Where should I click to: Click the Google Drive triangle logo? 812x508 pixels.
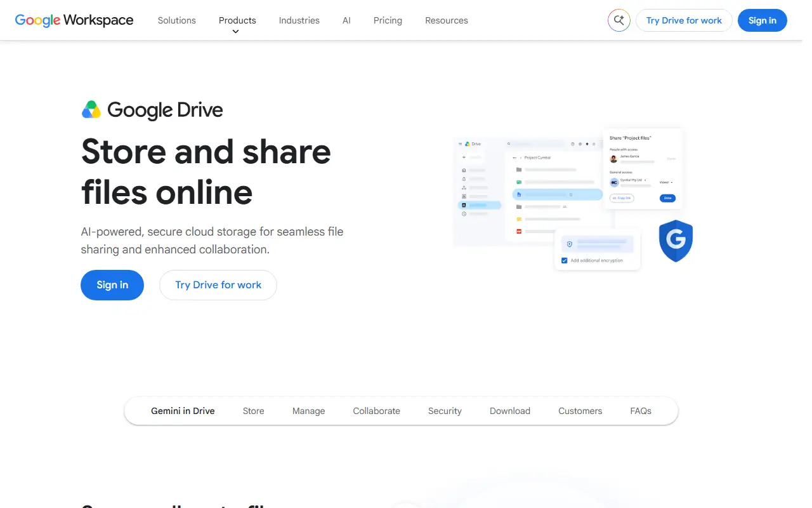(x=91, y=110)
